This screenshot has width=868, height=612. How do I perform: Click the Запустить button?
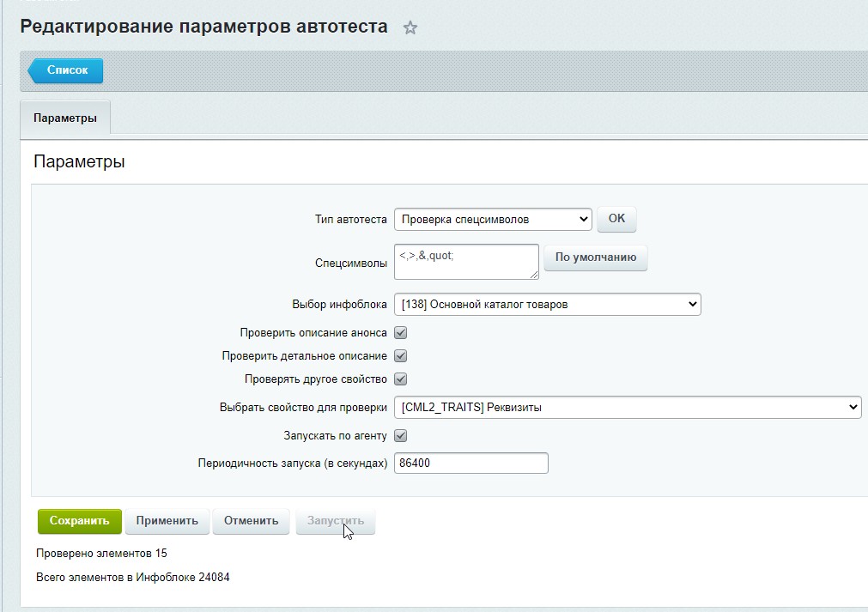tap(336, 521)
